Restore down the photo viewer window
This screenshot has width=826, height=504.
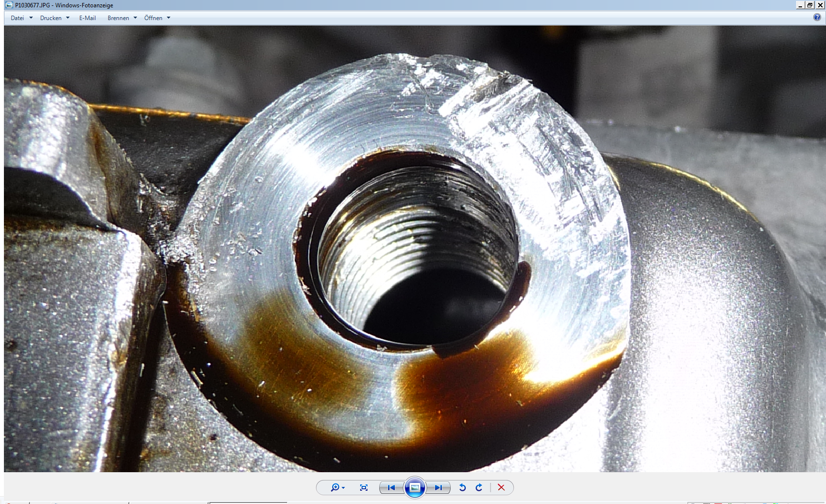click(x=810, y=5)
